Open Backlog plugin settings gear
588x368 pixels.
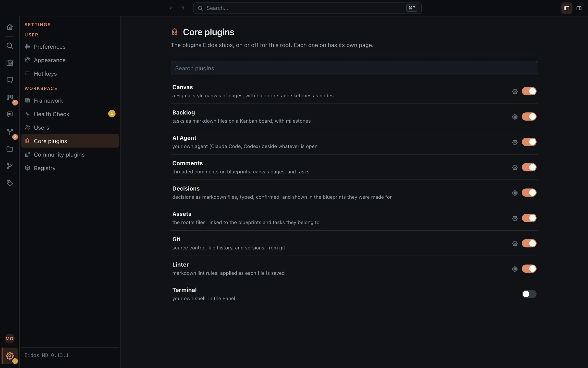pos(515,117)
